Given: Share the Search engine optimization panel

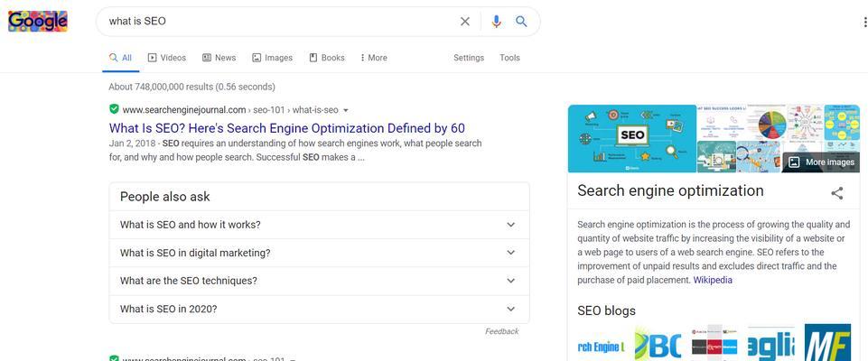Looking at the screenshot, I should point(837,193).
